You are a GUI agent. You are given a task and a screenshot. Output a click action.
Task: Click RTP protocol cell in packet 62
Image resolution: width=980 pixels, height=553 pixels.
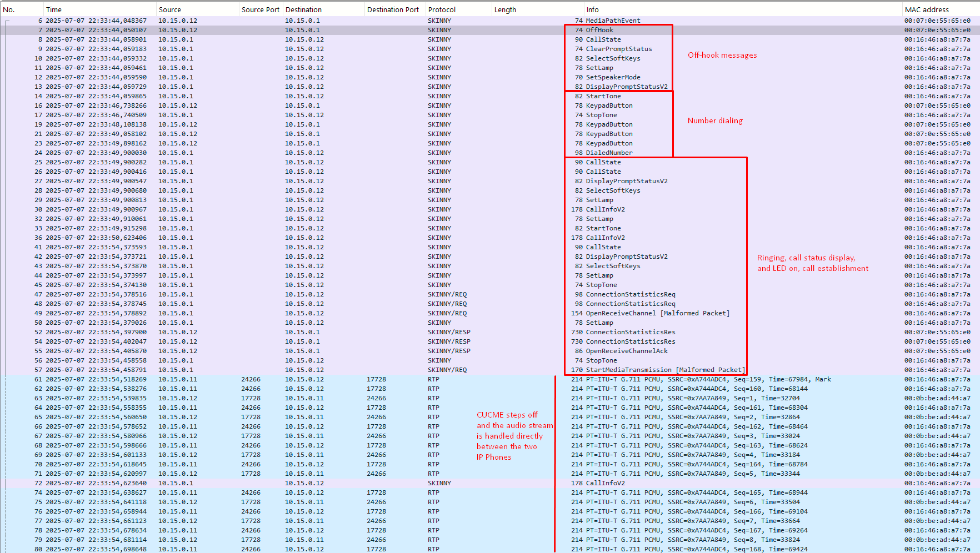433,389
